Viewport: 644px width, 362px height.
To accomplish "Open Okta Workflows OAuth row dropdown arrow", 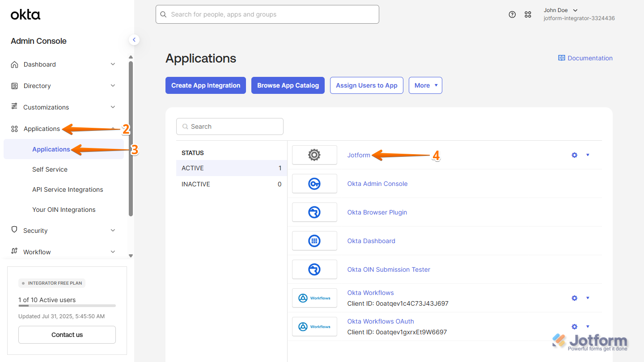I will [588, 327].
